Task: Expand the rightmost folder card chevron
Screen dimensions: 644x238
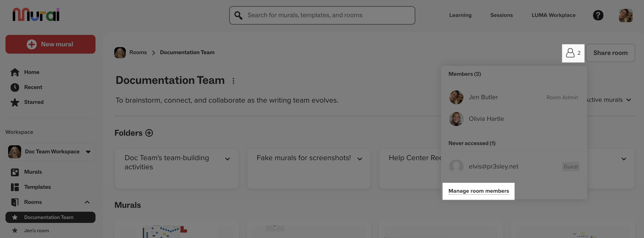Action: tap(624, 159)
